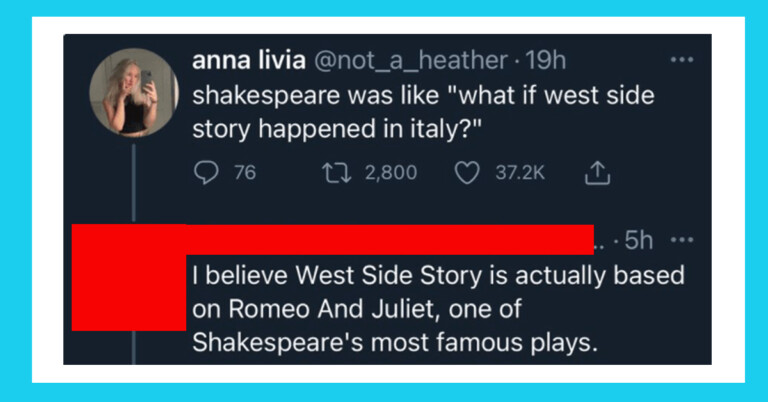The width and height of the screenshot is (768, 402).
Task: Like the tweet with the heart icon
Action: (x=466, y=173)
